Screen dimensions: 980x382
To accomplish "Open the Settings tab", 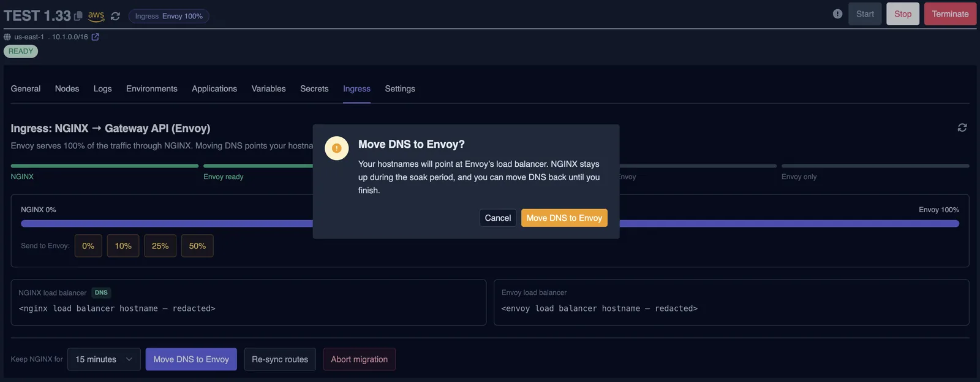I will pyautogui.click(x=400, y=89).
